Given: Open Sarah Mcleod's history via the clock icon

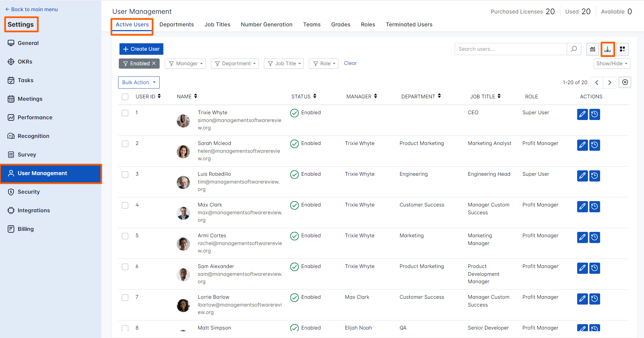Looking at the screenshot, I should coord(594,145).
